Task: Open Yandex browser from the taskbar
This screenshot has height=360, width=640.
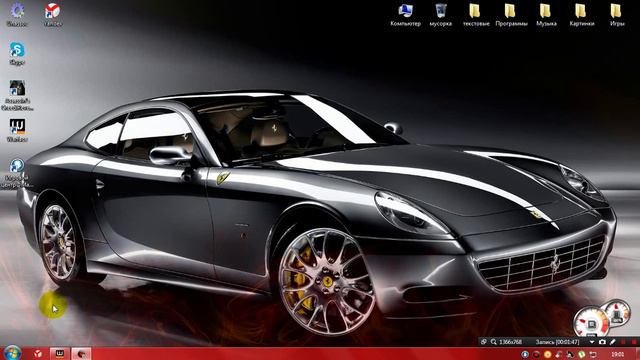Action: 38,353
